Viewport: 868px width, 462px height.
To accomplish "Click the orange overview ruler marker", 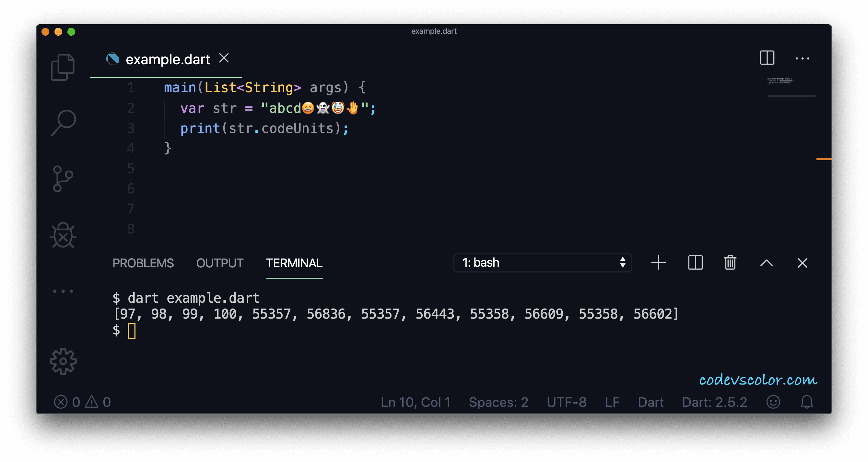I will (x=824, y=159).
